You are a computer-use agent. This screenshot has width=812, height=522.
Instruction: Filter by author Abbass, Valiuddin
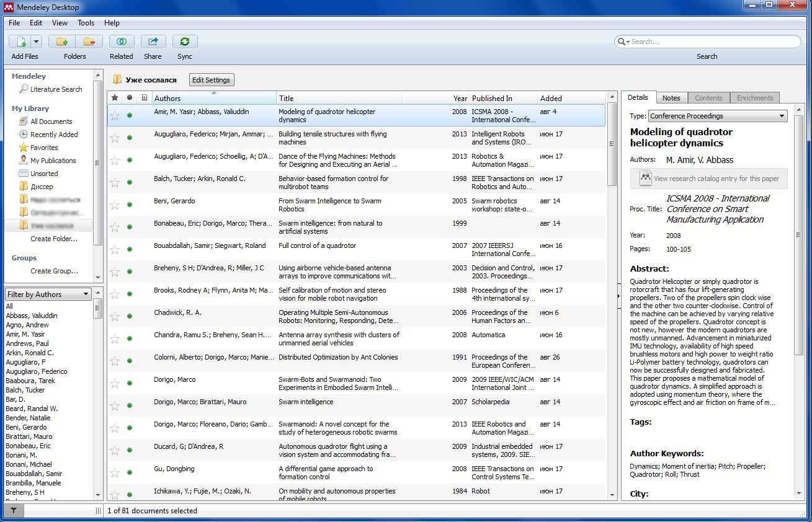32,316
